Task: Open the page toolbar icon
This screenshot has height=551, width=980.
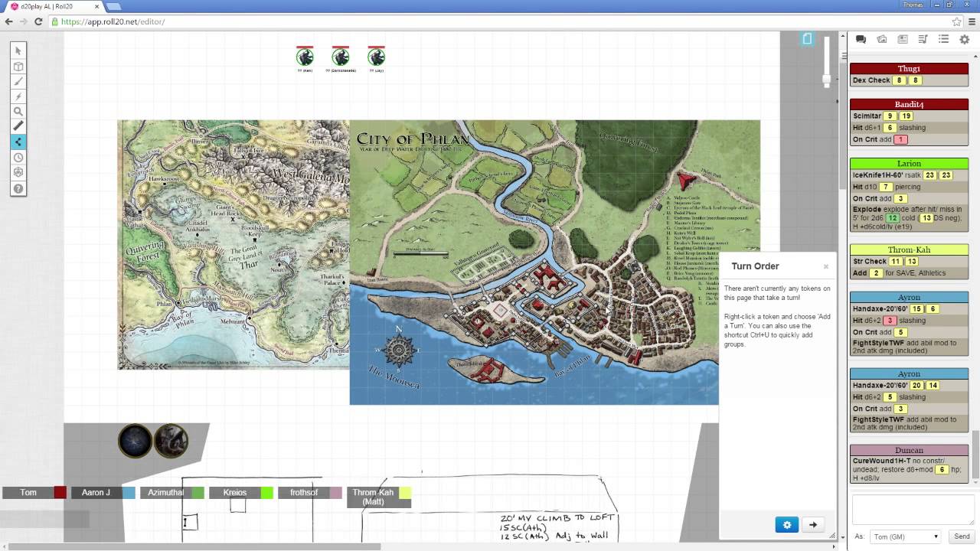Action: pos(807,38)
